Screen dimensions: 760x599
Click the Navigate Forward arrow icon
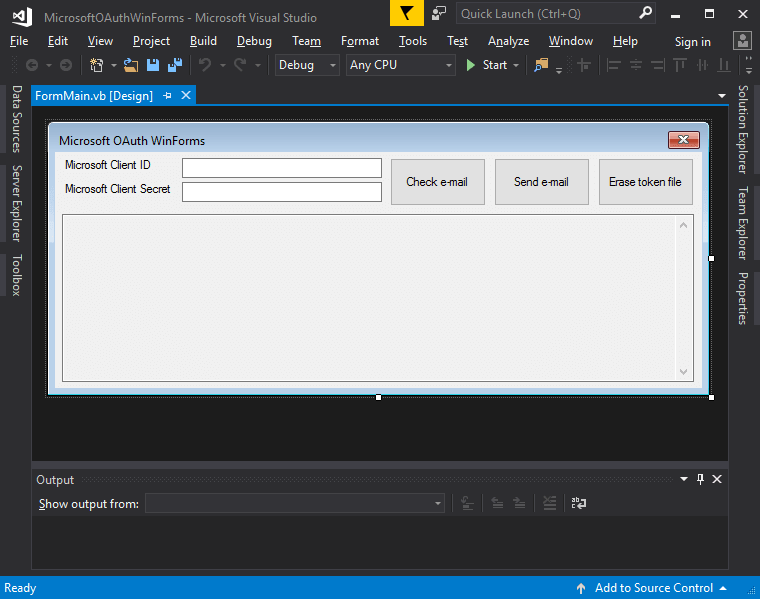tap(66, 65)
